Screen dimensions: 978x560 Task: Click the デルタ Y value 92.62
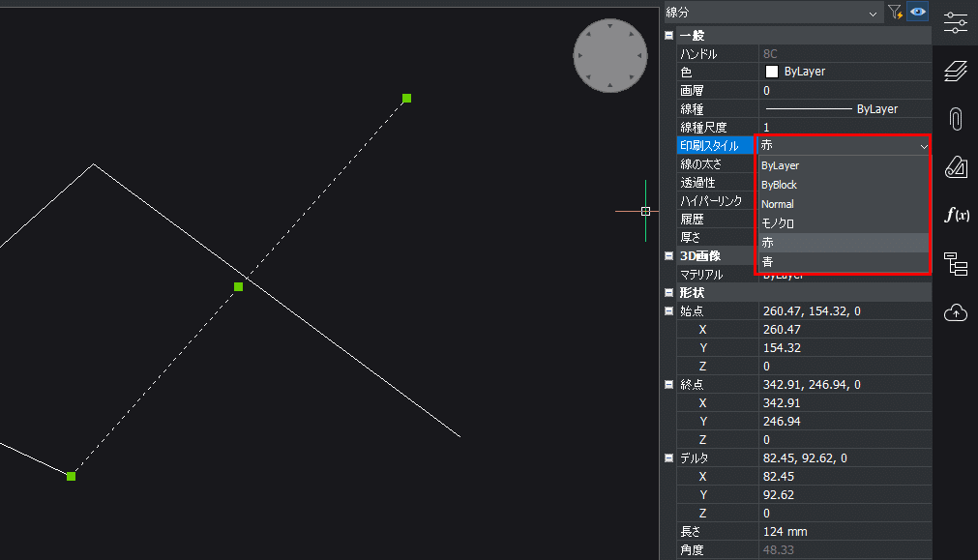pos(845,494)
